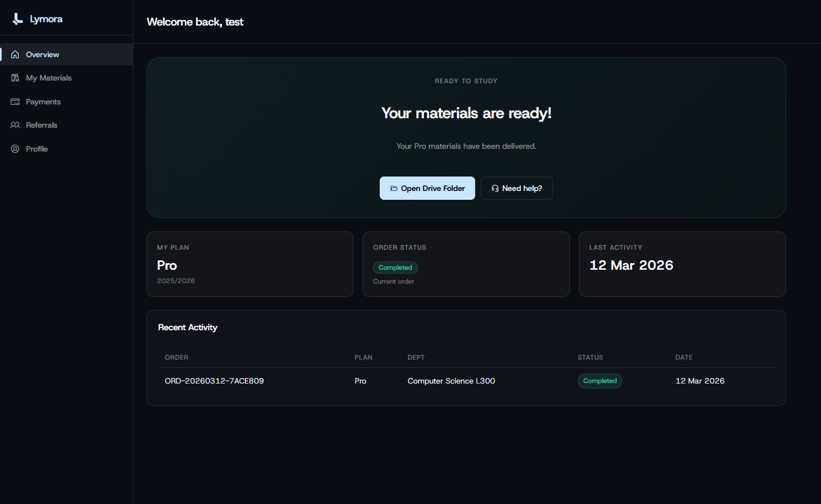
Task: Click the book icon next to My Materials
Action: pyautogui.click(x=15, y=78)
